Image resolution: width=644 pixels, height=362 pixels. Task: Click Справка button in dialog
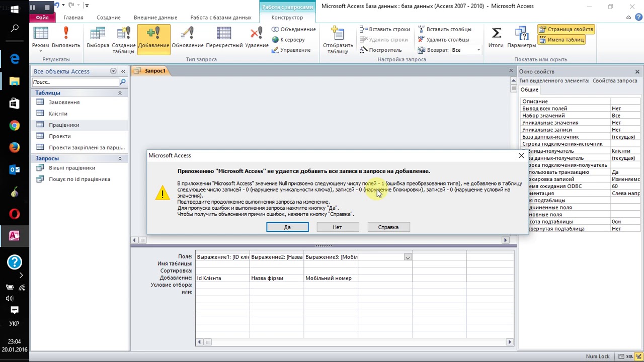[388, 227]
